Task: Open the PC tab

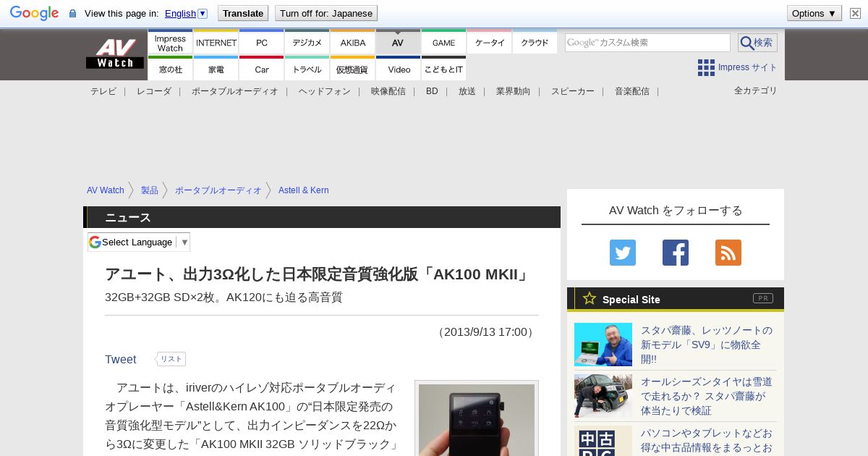Action: 262,43
